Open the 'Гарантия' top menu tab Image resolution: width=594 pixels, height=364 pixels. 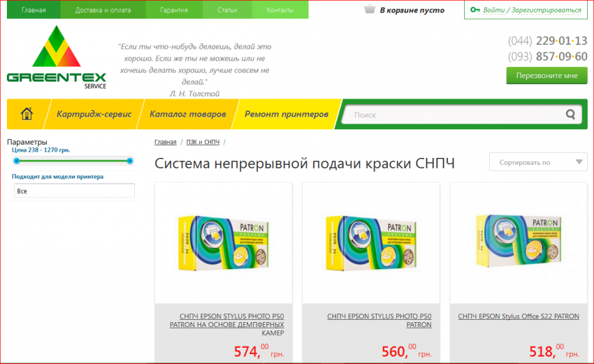point(174,10)
